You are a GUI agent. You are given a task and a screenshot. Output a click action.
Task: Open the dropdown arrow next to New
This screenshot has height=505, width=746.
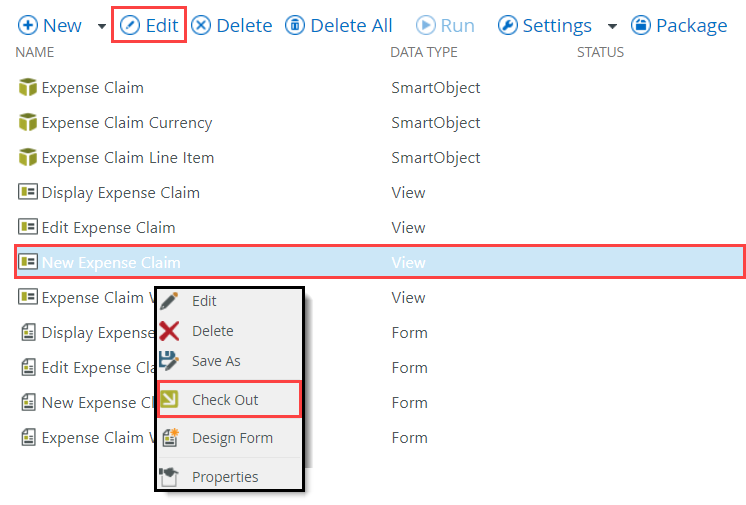[x=102, y=26]
